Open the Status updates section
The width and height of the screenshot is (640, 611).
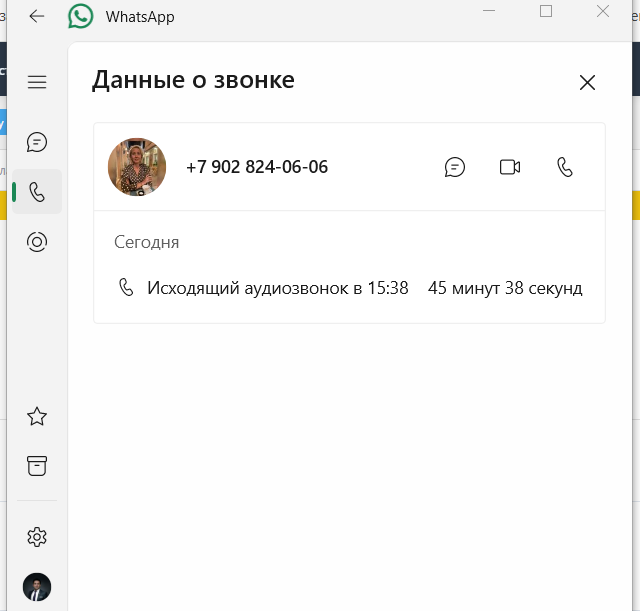click(37, 242)
